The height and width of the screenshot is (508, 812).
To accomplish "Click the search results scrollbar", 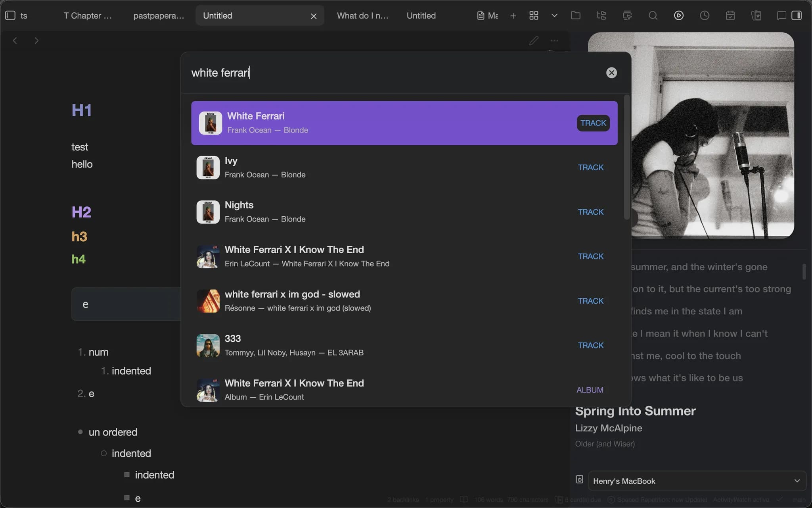I will click(x=626, y=157).
